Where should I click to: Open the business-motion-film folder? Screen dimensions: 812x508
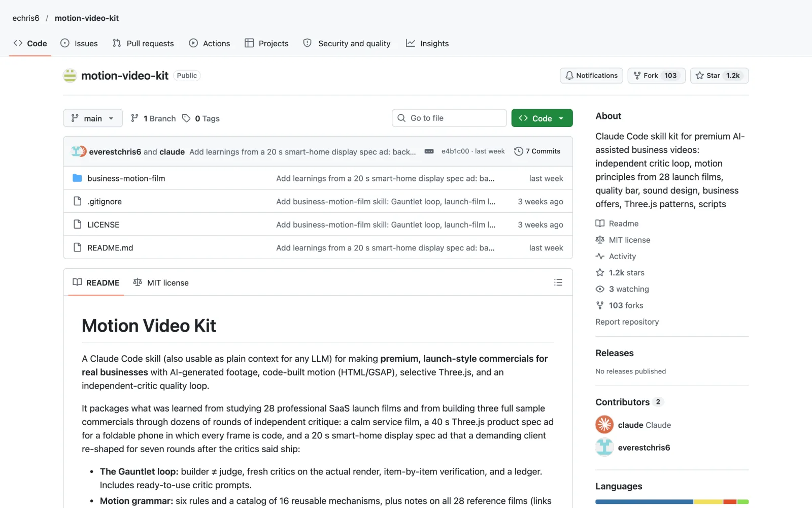126,178
